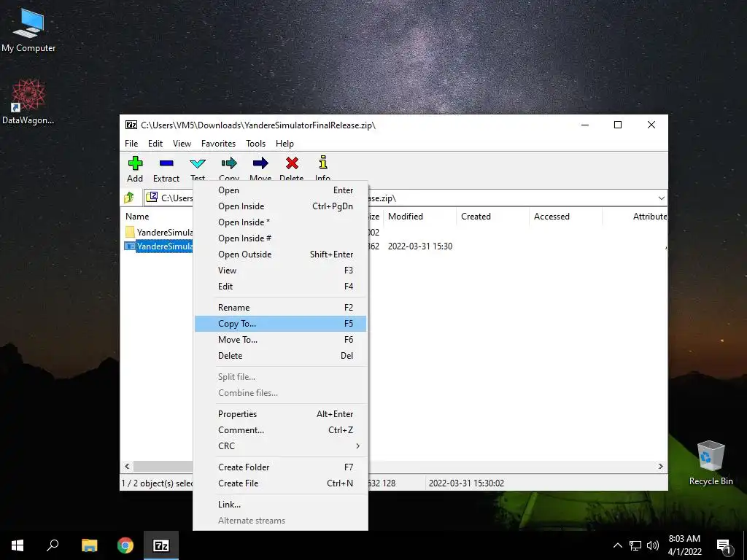Open taskbar search

(53, 545)
